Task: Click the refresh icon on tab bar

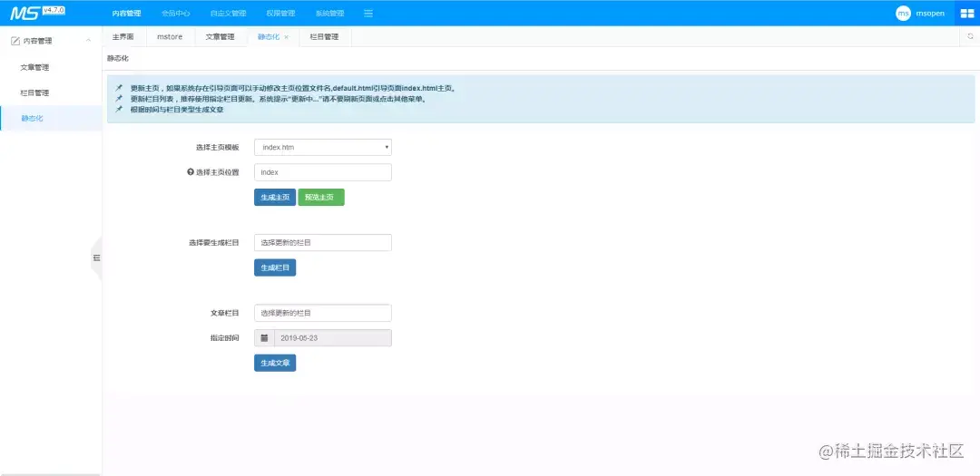Action: 970,36
